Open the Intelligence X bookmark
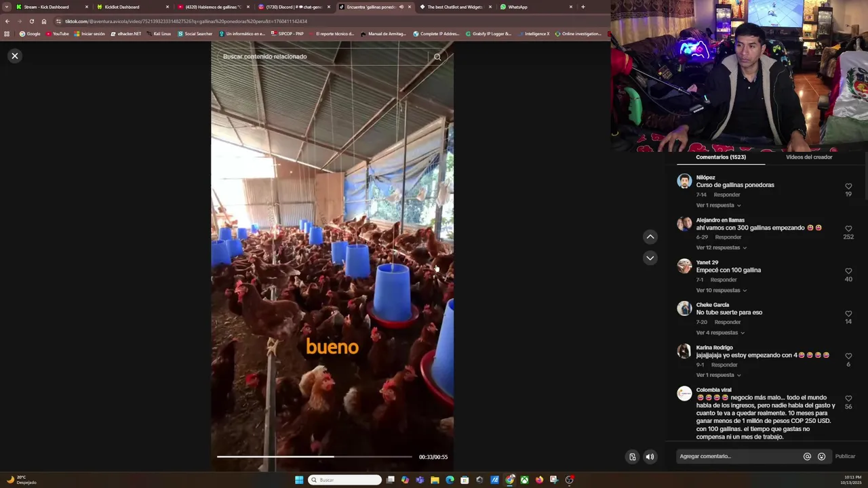Viewport: 868px width, 488px height. point(533,34)
